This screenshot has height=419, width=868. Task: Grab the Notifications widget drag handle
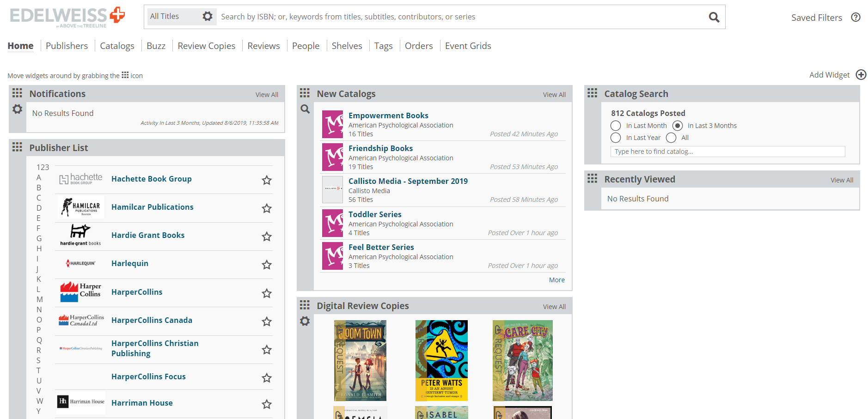[17, 93]
